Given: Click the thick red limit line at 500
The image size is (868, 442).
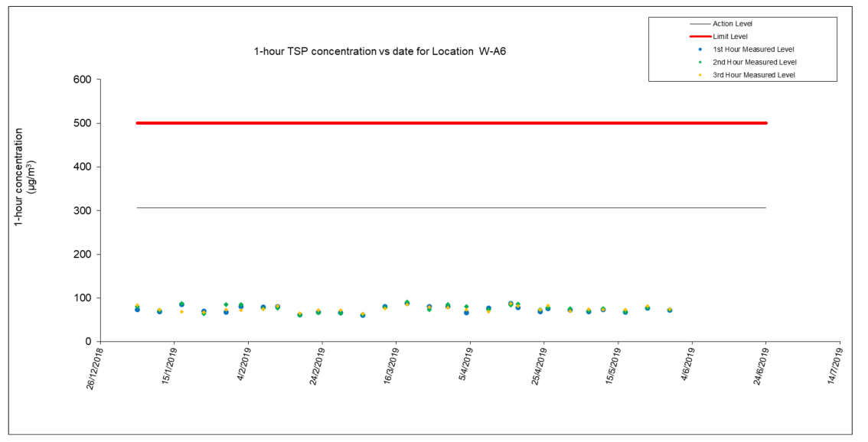Looking at the screenshot, I should tap(452, 123).
